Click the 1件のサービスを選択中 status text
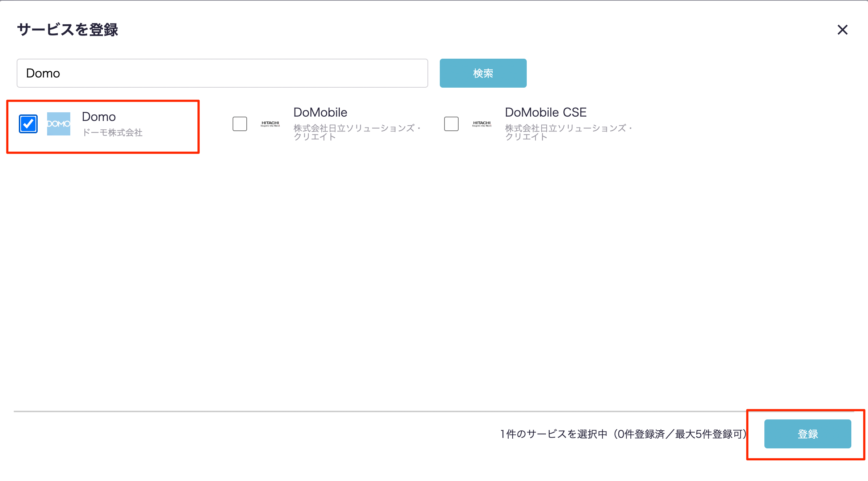The height and width of the screenshot is (481, 868). coord(554,434)
